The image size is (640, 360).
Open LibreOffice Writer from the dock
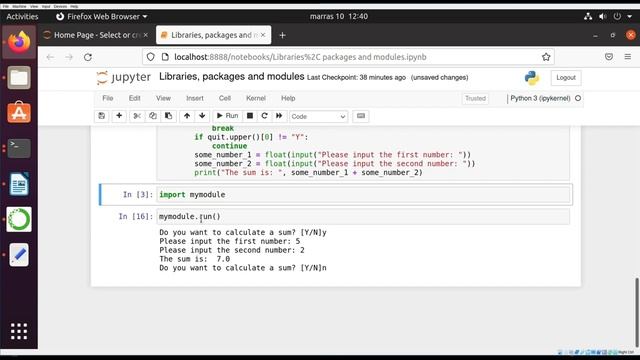(19, 184)
